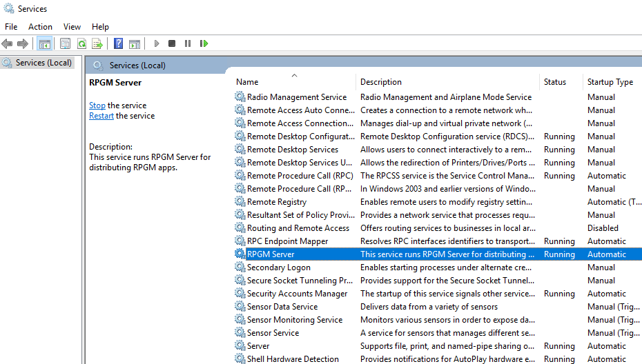Click the Stop the service link
642x364 pixels.
tap(97, 105)
